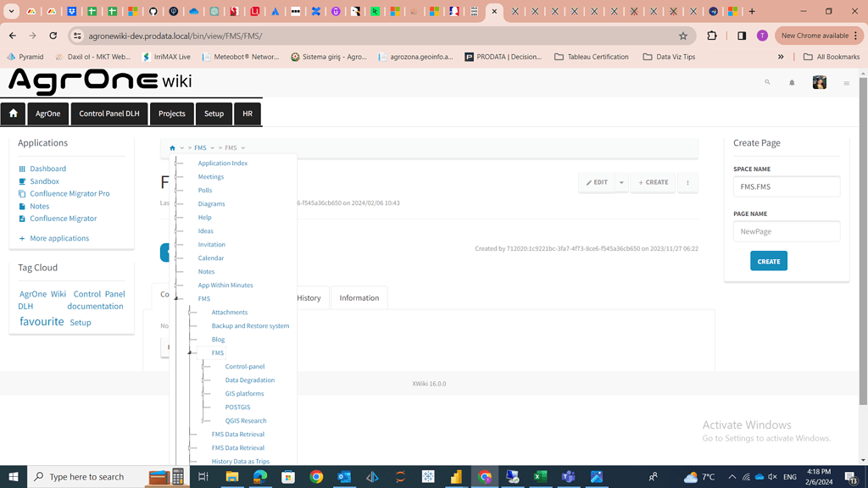Viewport: 868px width, 488px height.
Task: Open the hamburger menu in the wiki header
Action: click(x=845, y=82)
